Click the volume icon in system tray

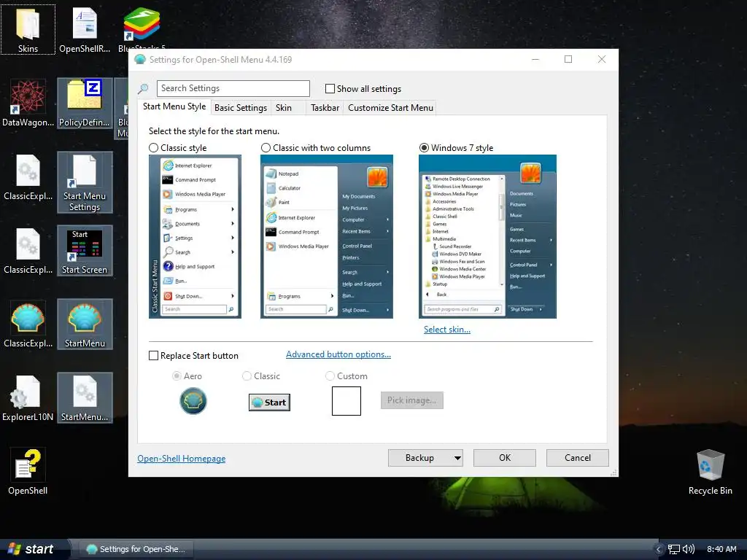click(689, 549)
